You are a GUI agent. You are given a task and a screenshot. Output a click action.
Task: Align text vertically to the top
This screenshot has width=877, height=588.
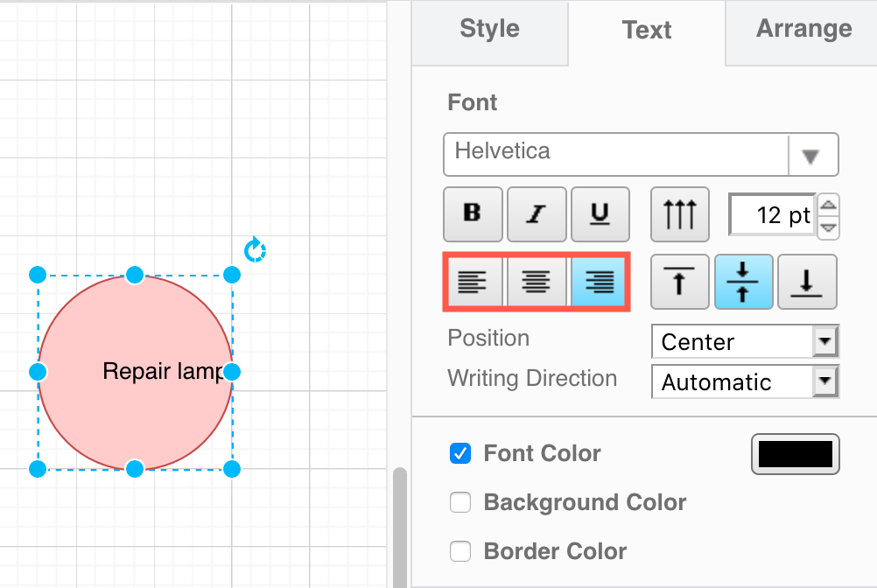679,282
